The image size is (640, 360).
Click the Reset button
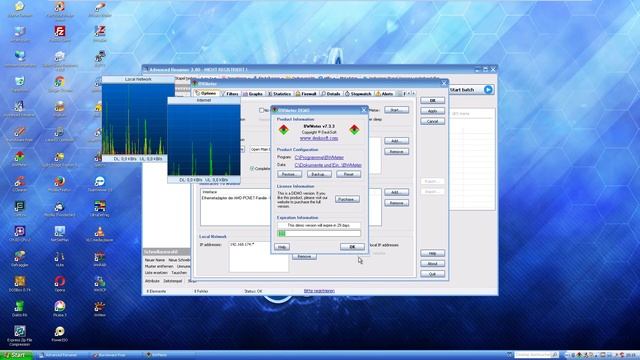pyautogui.click(x=349, y=174)
